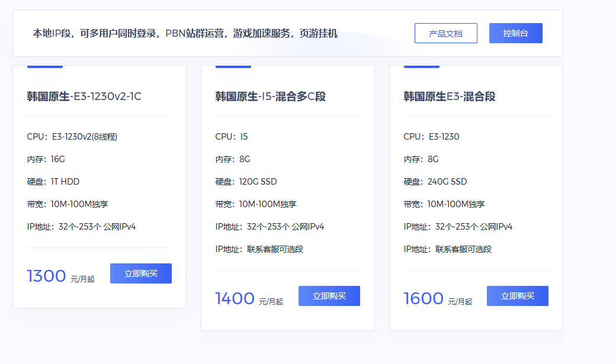Click the 硬盘: 240G SSD spec line
Screen dimensions: 616x364
tap(435, 182)
